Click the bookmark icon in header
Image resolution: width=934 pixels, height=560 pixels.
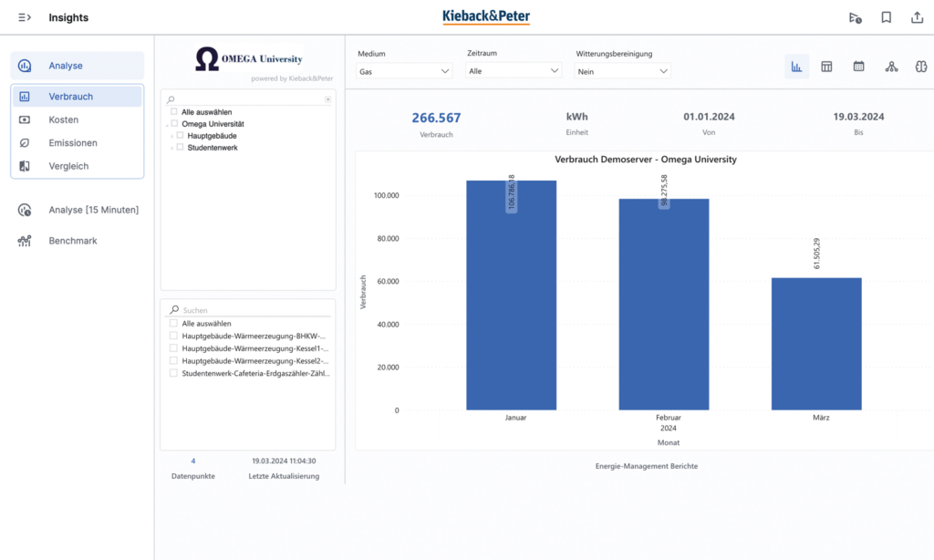point(886,17)
